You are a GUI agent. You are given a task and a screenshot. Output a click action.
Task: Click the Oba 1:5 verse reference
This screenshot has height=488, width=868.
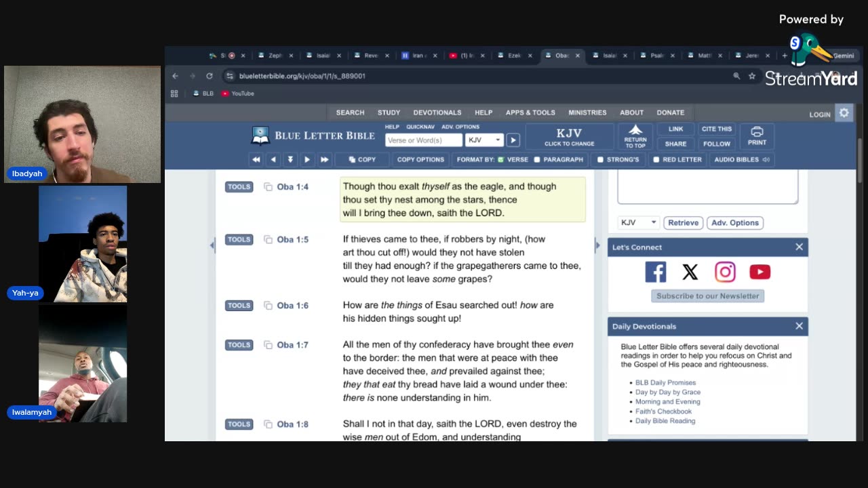coord(292,239)
